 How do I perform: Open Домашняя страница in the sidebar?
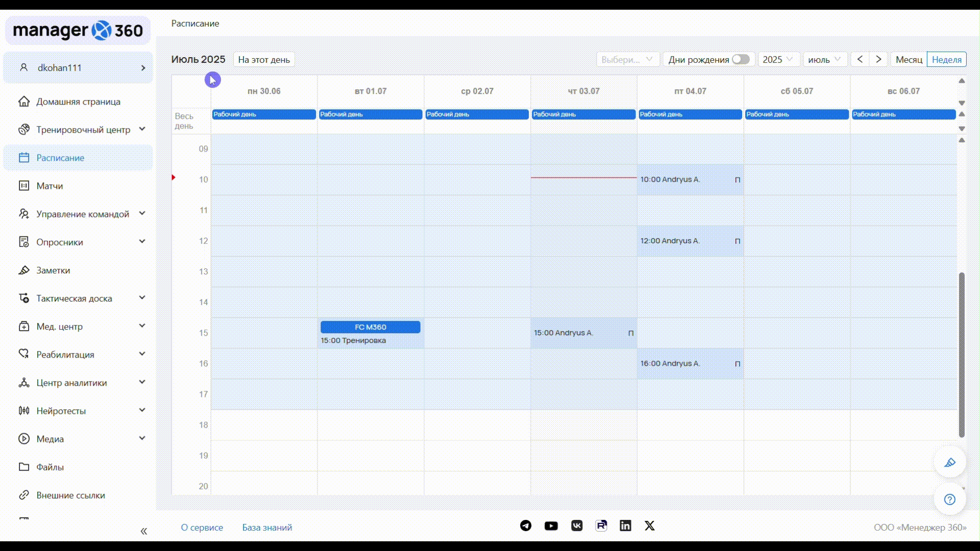point(78,102)
